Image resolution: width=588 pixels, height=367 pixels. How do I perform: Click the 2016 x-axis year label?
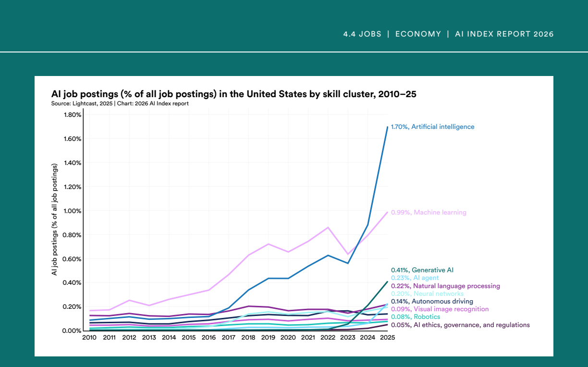[208, 338]
